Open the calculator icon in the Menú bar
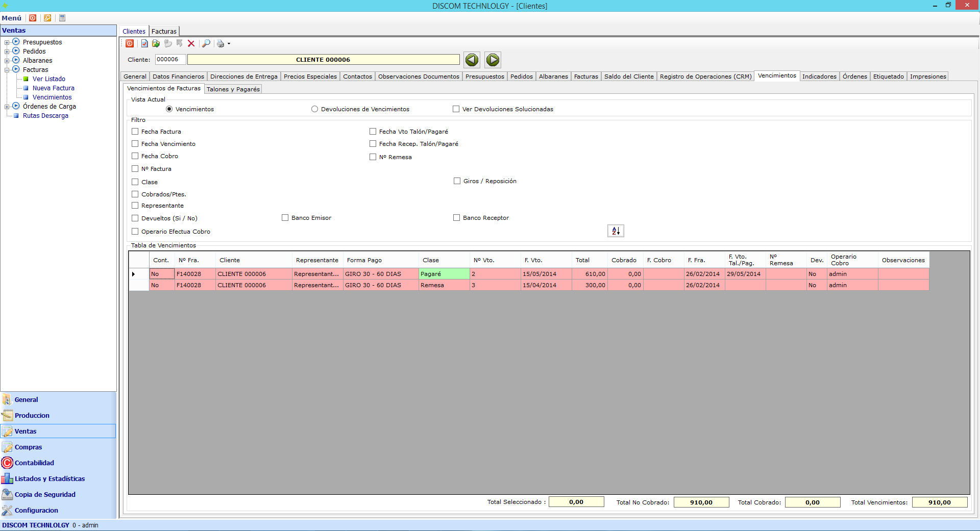980x531 pixels. point(62,18)
